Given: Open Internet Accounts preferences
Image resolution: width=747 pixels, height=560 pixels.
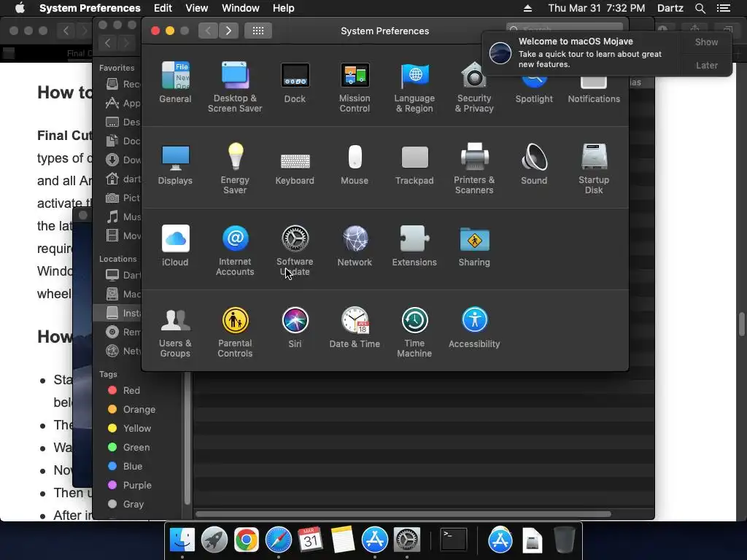Looking at the screenshot, I should click(235, 251).
